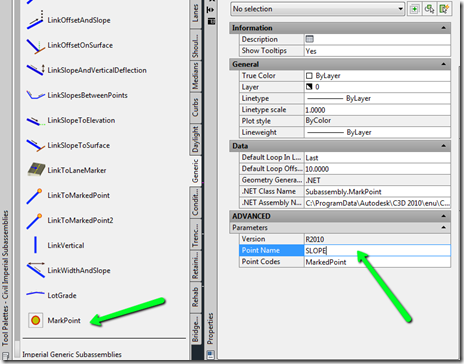This screenshot has height=364, width=464.
Task: Click the Geometry Generation .NET value
Action: point(377,180)
